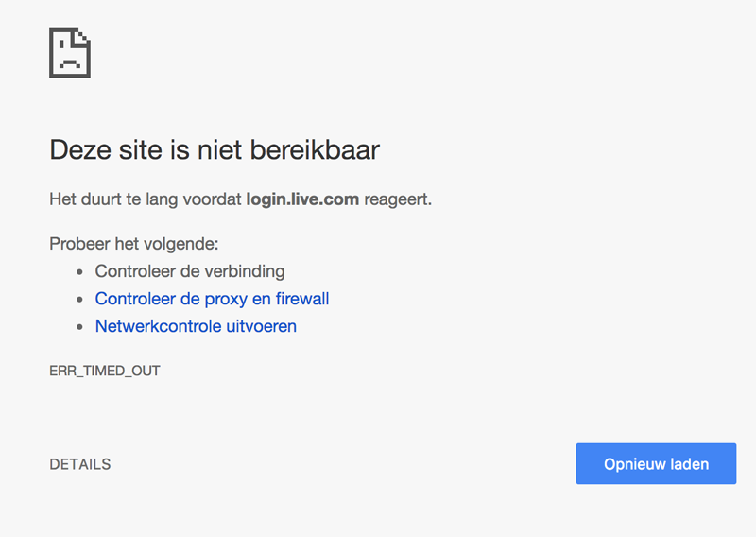The image size is (756, 537).
Task: Click the ERR_TIMED_OUT error code
Action: click(x=105, y=371)
